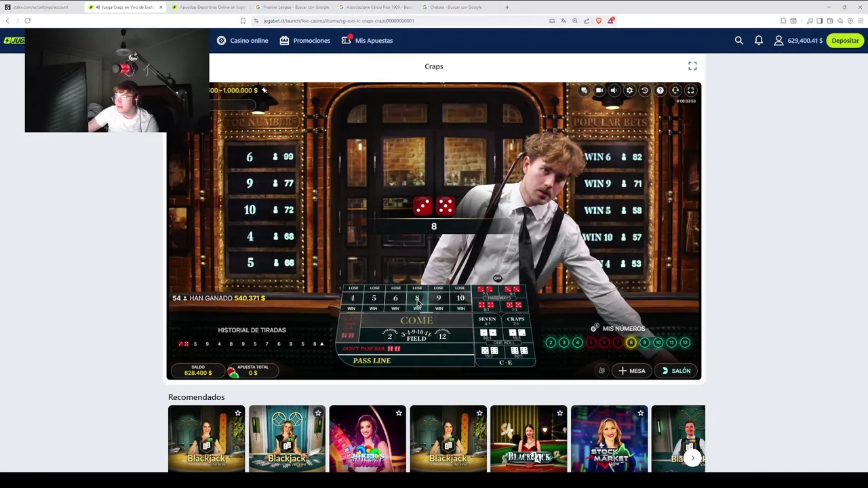
Task: Expand Craps frame to fullscreen
Action: tap(692, 66)
